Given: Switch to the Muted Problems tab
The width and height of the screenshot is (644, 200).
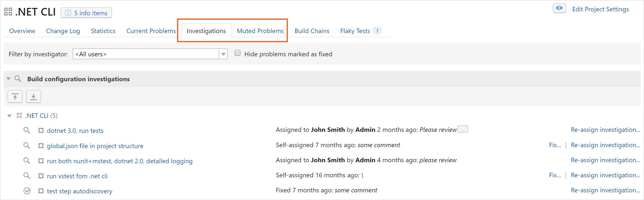Looking at the screenshot, I should (x=260, y=31).
